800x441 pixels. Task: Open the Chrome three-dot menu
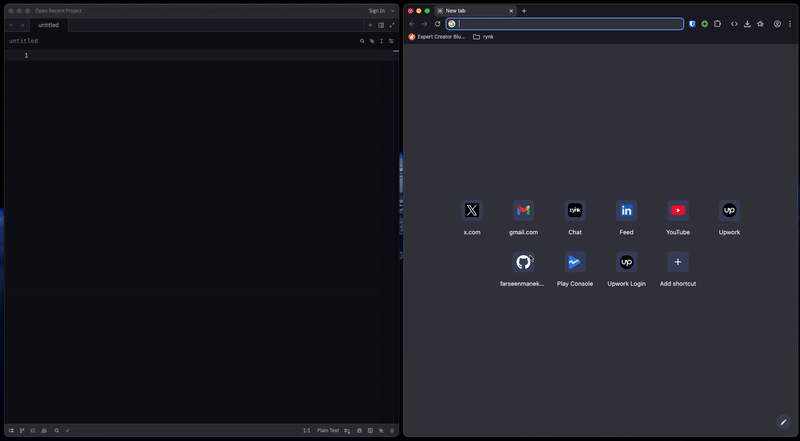coord(790,24)
